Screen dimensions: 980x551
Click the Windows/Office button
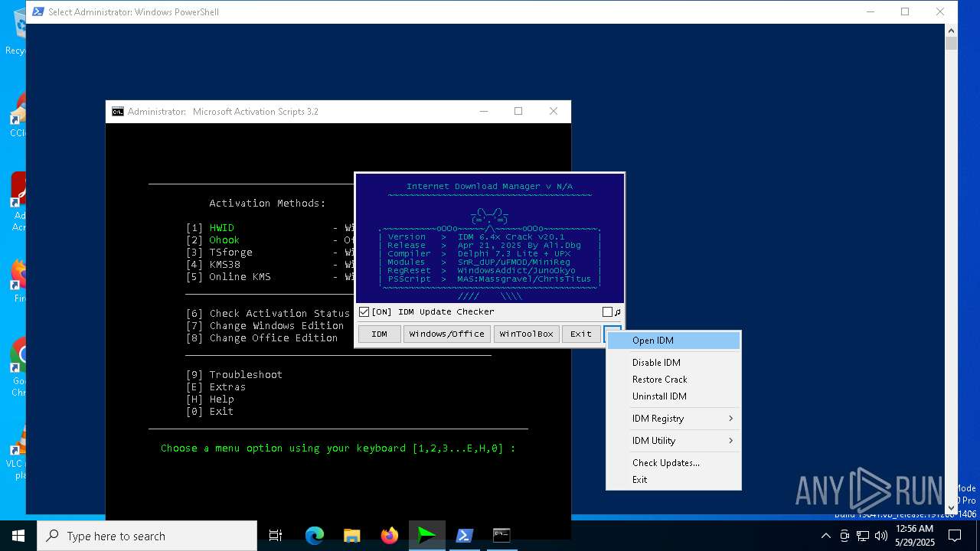[x=447, y=334]
